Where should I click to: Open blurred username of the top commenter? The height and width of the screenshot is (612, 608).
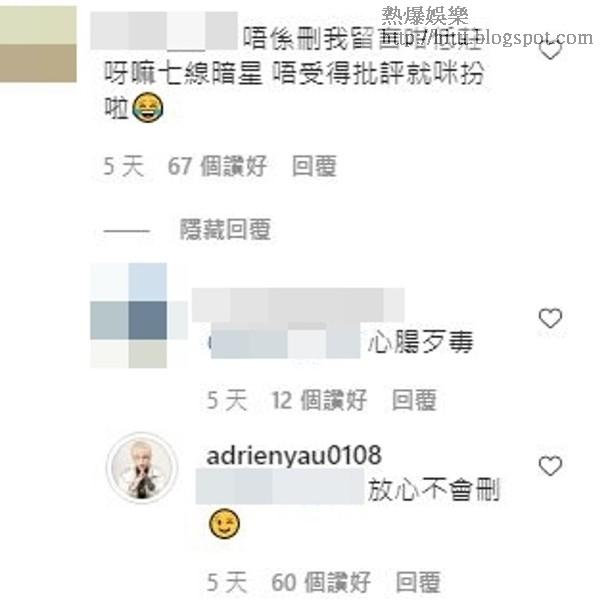[164, 31]
